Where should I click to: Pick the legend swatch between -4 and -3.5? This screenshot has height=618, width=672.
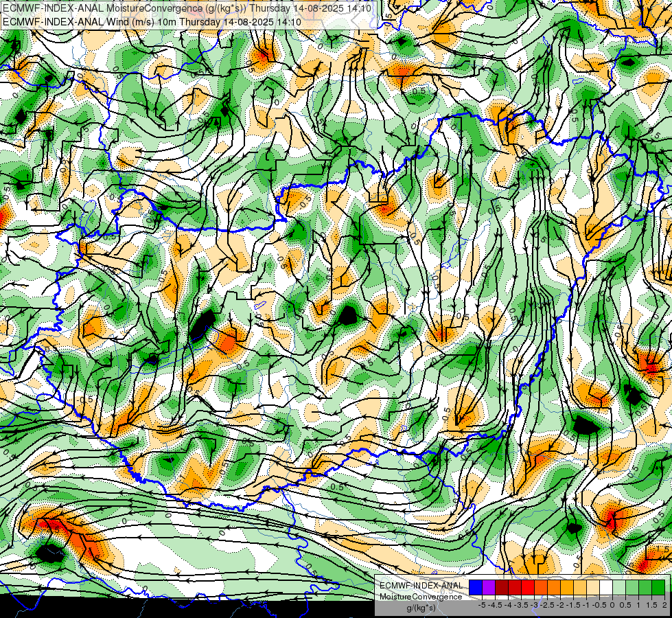point(515,587)
